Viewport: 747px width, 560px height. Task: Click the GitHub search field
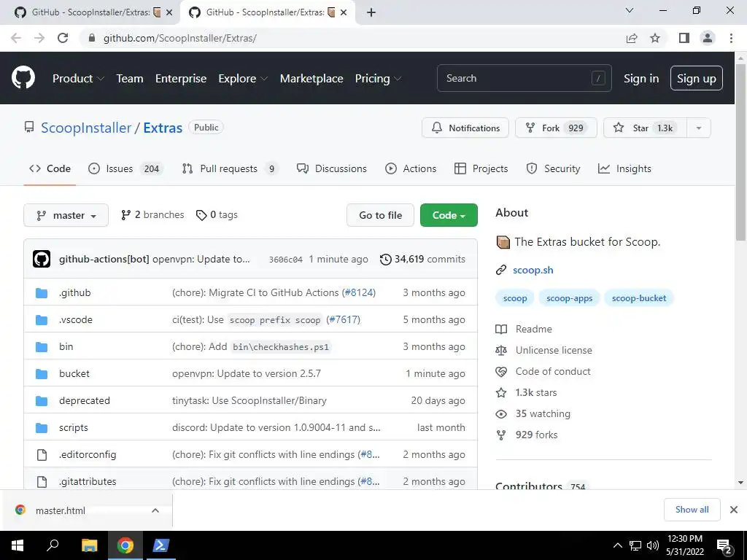[x=524, y=78]
